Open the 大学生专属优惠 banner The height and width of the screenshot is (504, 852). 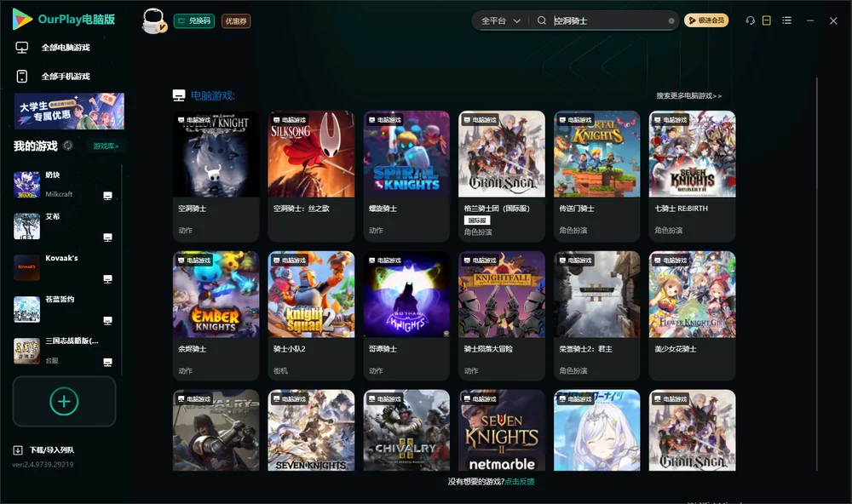69,112
